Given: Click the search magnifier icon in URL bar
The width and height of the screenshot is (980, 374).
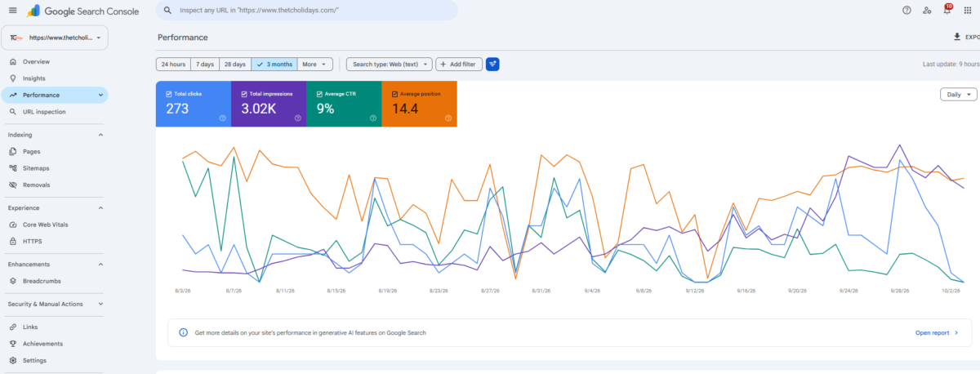Looking at the screenshot, I should pyautogui.click(x=167, y=11).
